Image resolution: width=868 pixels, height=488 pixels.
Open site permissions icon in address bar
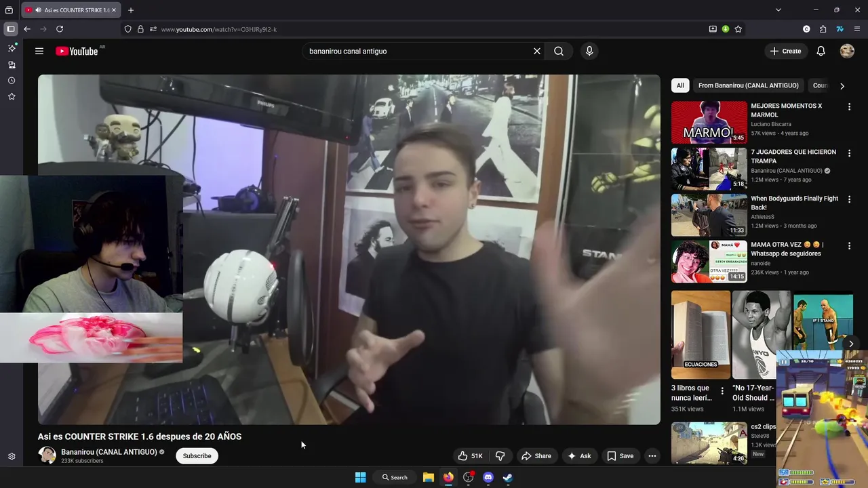(x=153, y=29)
